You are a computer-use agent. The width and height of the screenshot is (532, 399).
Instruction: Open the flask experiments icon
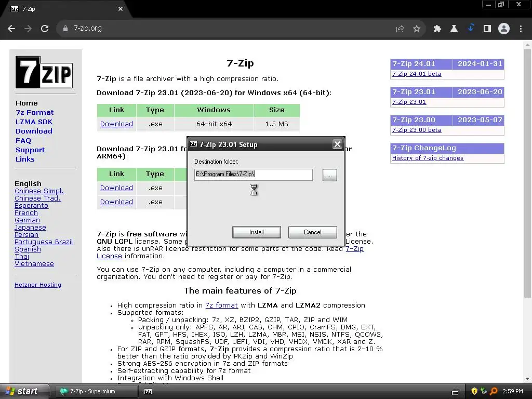tap(454, 29)
